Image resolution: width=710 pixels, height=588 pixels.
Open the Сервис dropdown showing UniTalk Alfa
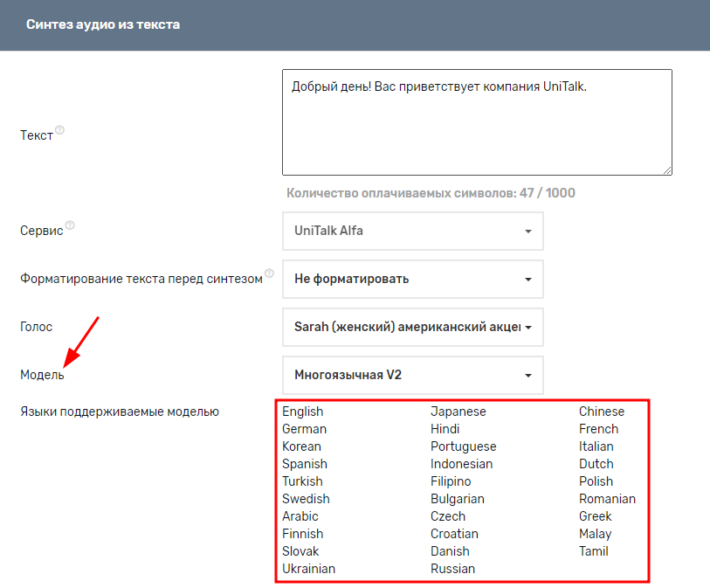(x=412, y=231)
